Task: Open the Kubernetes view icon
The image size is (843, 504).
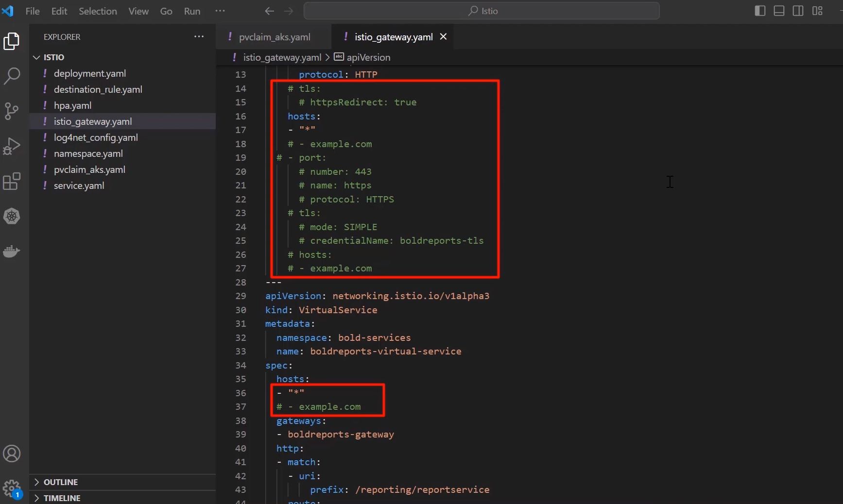Action: [x=12, y=216]
